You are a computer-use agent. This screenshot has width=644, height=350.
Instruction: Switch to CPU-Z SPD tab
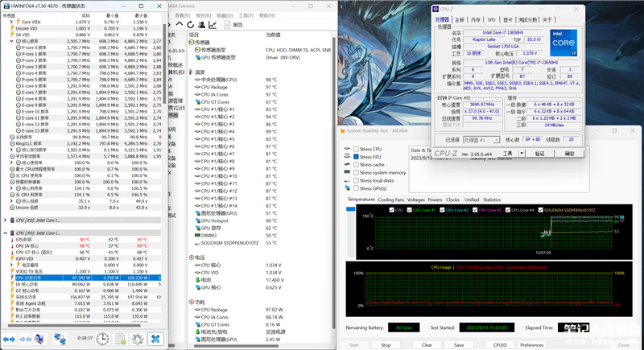pos(491,19)
